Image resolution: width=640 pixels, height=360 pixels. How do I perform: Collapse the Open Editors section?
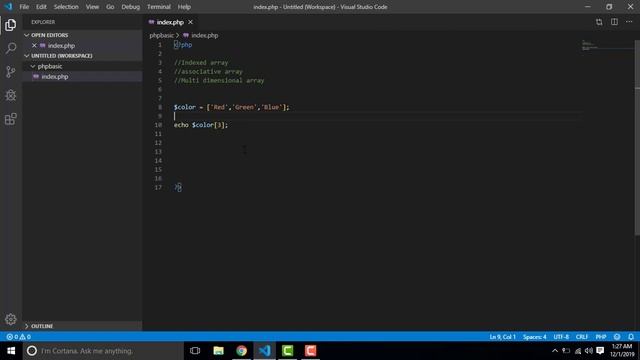(x=27, y=35)
